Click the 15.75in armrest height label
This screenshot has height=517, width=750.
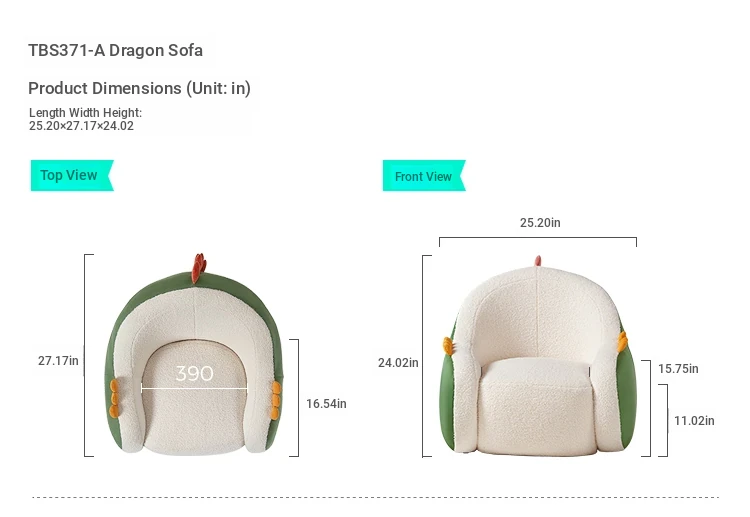[x=678, y=369]
